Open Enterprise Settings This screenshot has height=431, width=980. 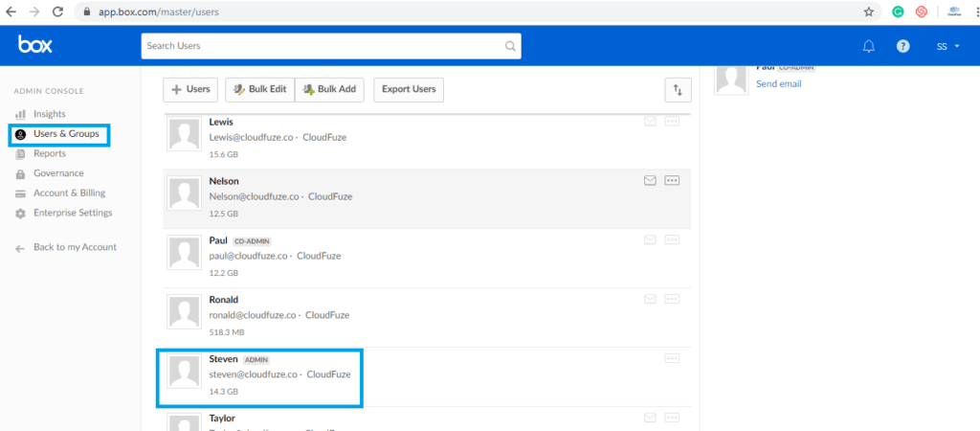click(73, 213)
